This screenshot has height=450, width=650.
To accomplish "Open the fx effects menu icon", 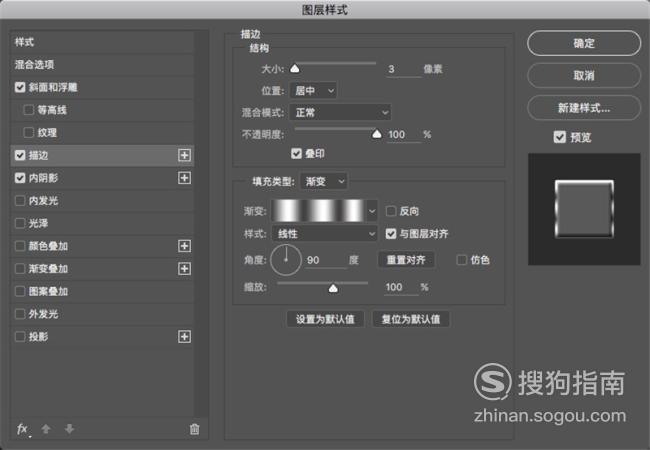I will tap(23, 429).
